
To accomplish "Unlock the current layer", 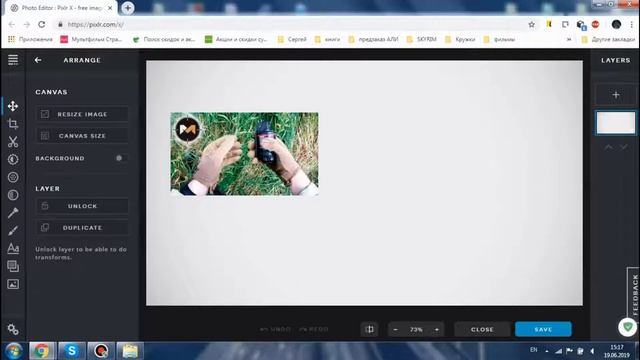I will pyautogui.click(x=82, y=206).
